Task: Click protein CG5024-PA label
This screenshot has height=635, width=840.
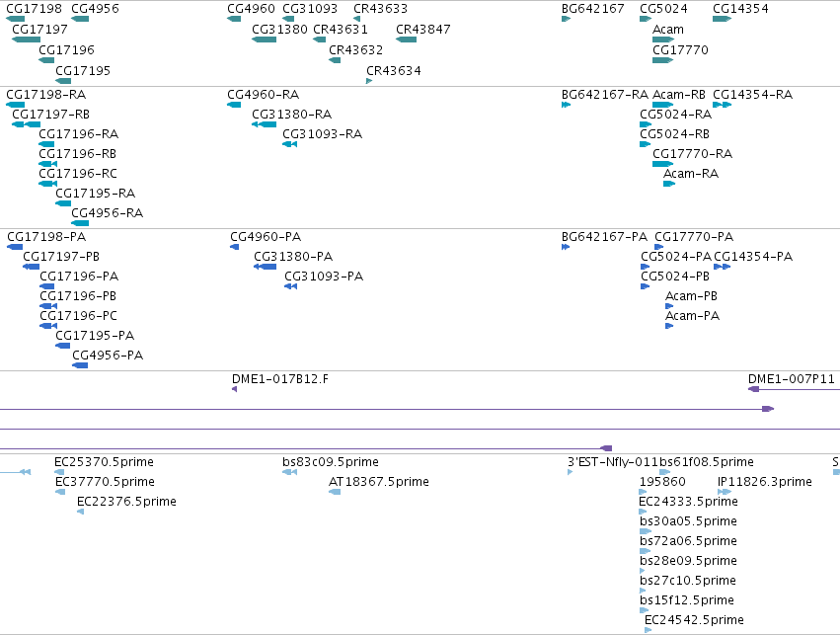Action: 676,257
